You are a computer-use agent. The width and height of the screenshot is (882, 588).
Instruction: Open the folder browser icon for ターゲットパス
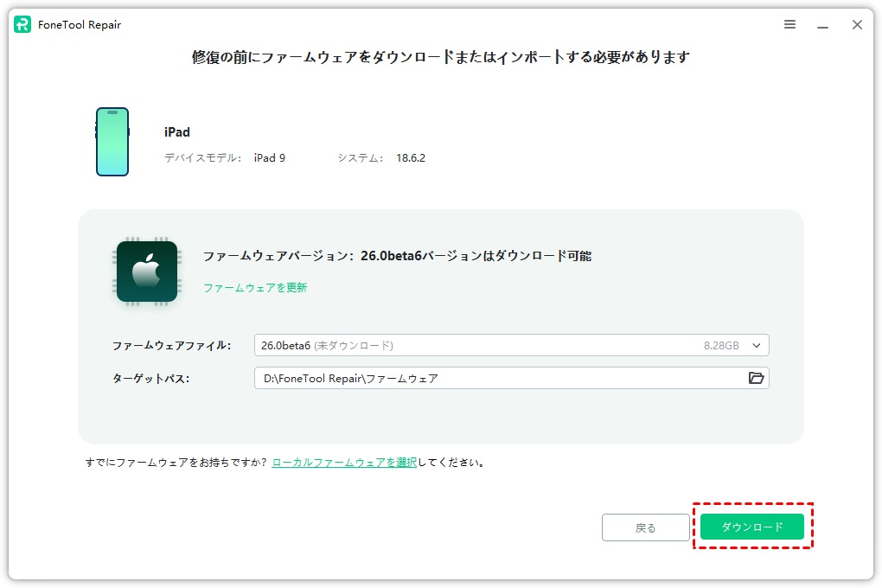pos(756,378)
